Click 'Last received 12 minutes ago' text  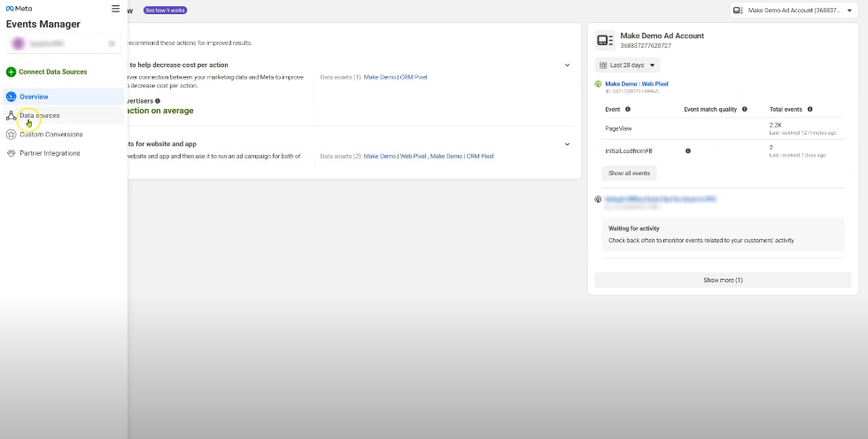pyautogui.click(x=802, y=134)
